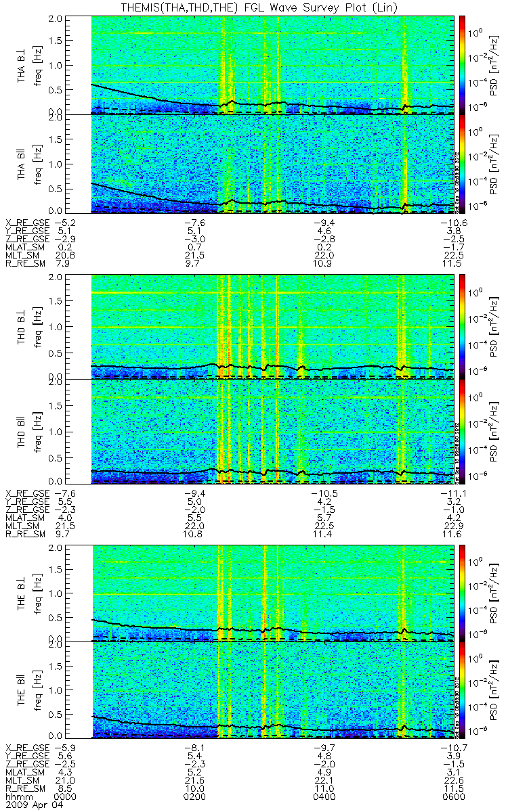The image size is (508, 812).
Task: Click the R_RE_SM value '11.0'
Action: (324, 789)
